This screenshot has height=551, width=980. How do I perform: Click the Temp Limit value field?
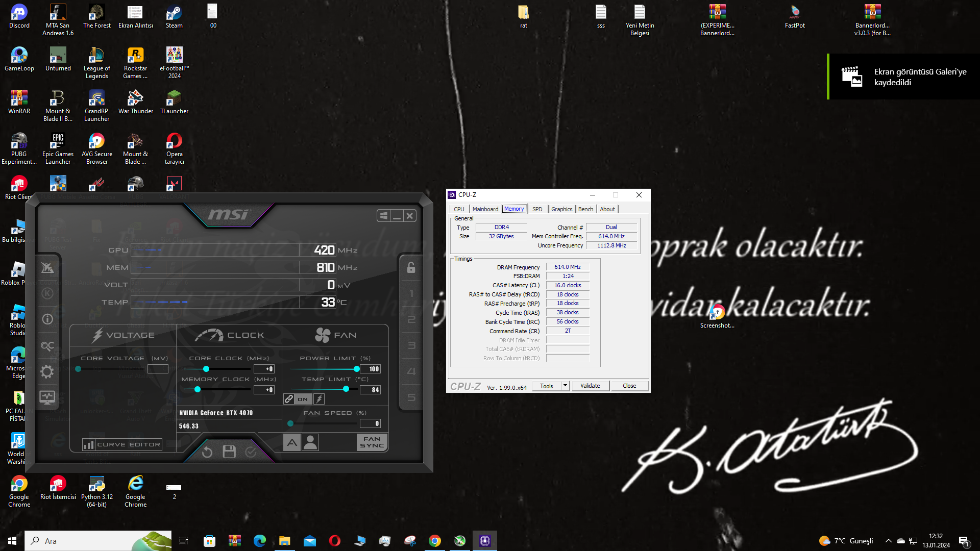click(x=371, y=390)
